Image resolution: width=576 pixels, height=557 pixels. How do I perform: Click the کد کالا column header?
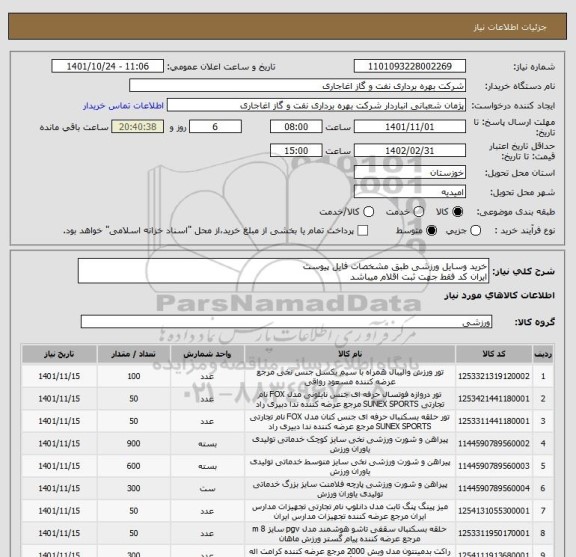(x=494, y=354)
